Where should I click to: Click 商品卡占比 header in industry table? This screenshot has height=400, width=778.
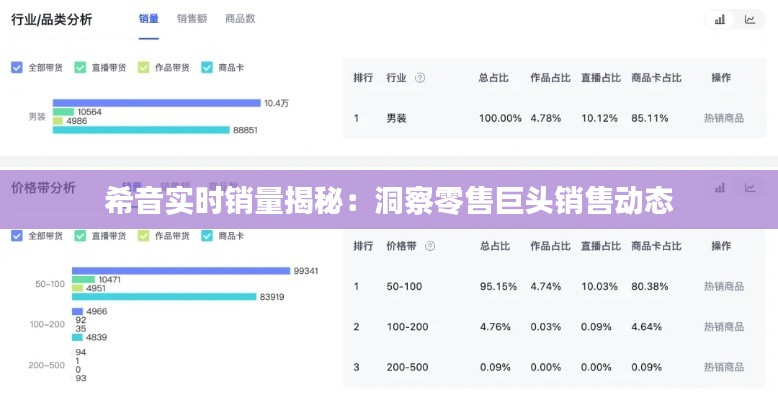(x=656, y=78)
